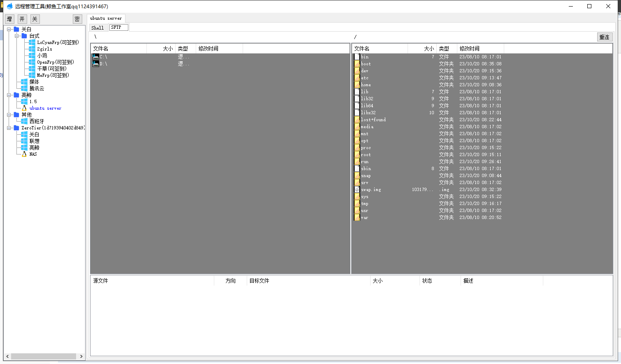Select the Windows icon of host 小鸡
The image size is (621, 364).
pos(32,55)
